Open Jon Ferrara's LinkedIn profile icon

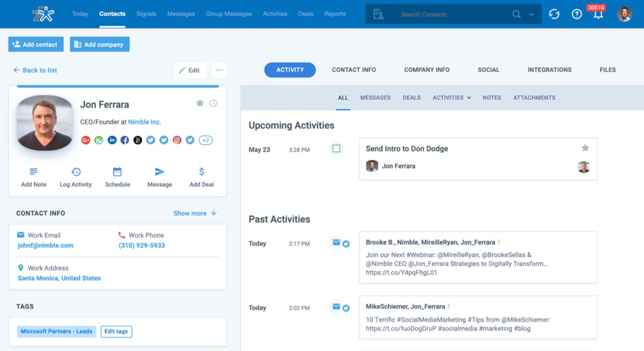pyautogui.click(x=112, y=140)
